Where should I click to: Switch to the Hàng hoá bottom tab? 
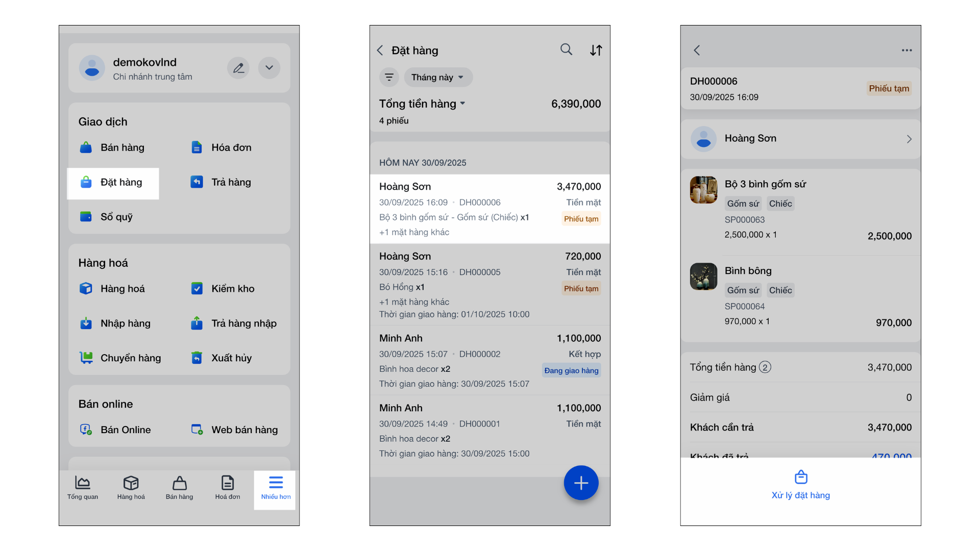[131, 488]
